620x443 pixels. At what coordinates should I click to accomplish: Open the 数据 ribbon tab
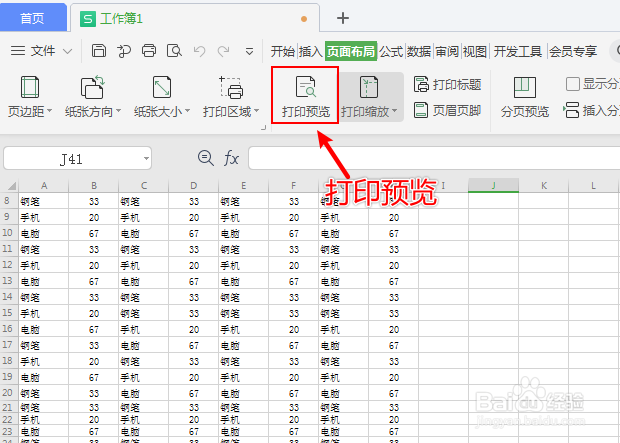pos(419,51)
